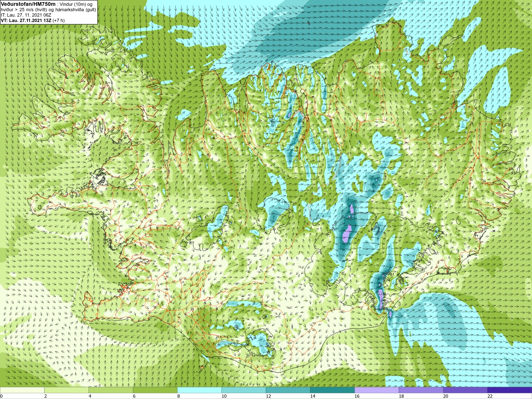Click the legend tick label "18"

coord(401,396)
